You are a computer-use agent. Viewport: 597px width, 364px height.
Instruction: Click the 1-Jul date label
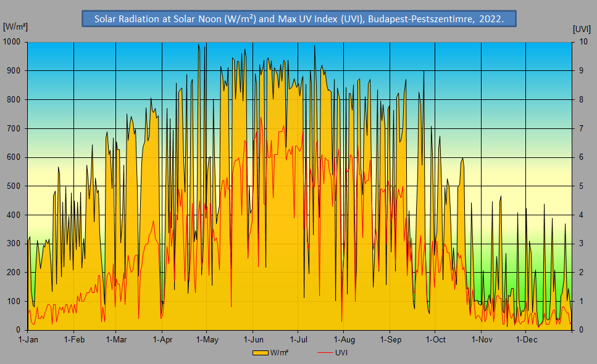pos(298,339)
